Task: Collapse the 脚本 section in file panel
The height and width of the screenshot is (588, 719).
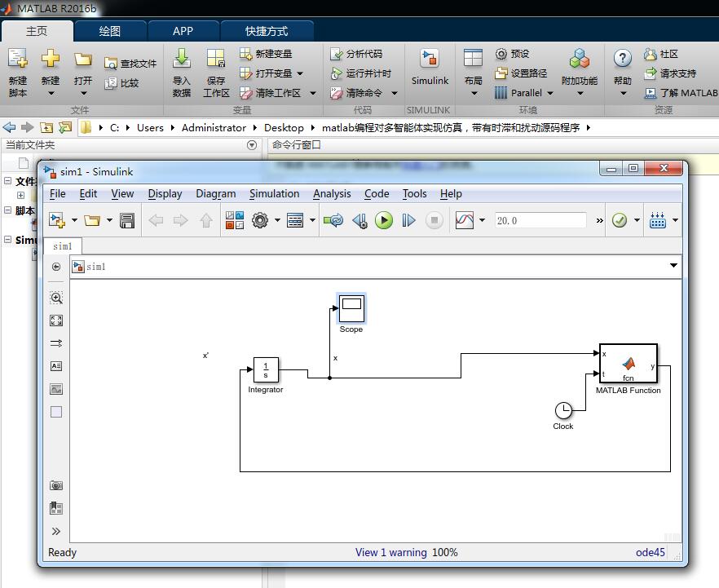Action: pyautogui.click(x=7, y=210)
